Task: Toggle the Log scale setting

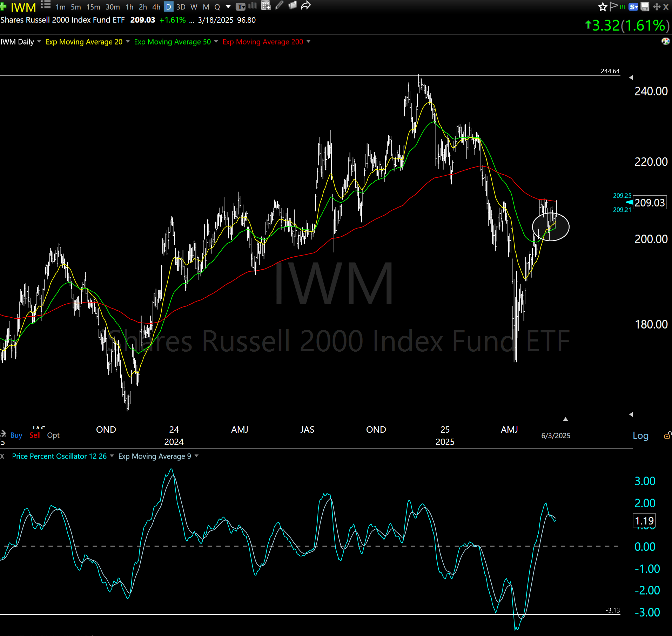Action: click(640, 435)
